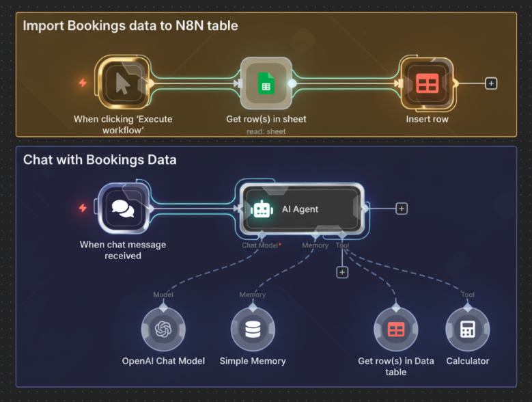Open the Google Sheets 'Get row(s) in sheet' node
The height and width of the screenshot is (402, 532).
[266, 83]
